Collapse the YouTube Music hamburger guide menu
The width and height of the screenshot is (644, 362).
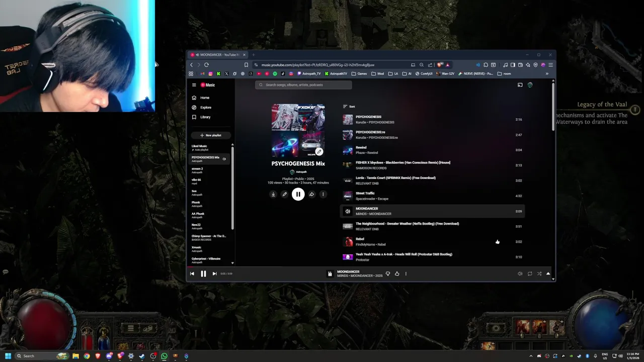[194, 85]
